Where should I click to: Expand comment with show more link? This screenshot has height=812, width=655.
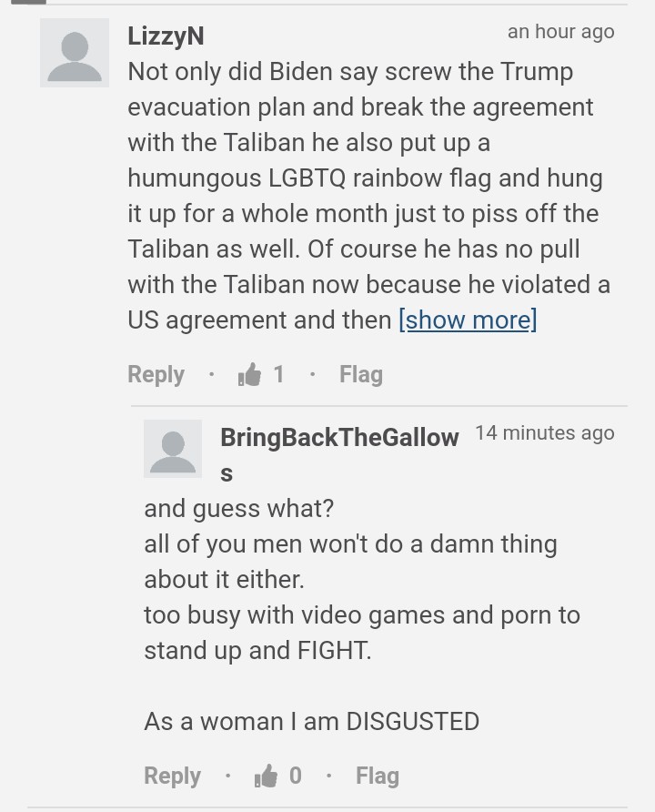[x=468, y=320]
